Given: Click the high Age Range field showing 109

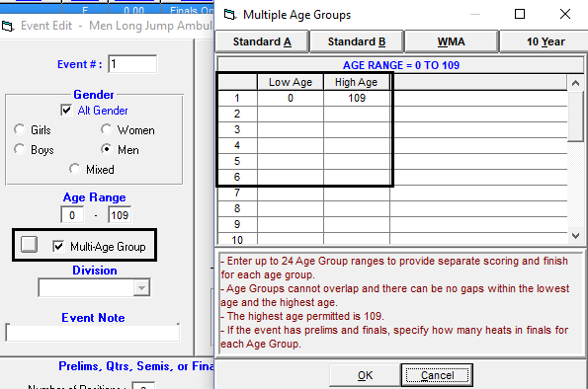Looking at the screenshot, I should pos(120,215).
